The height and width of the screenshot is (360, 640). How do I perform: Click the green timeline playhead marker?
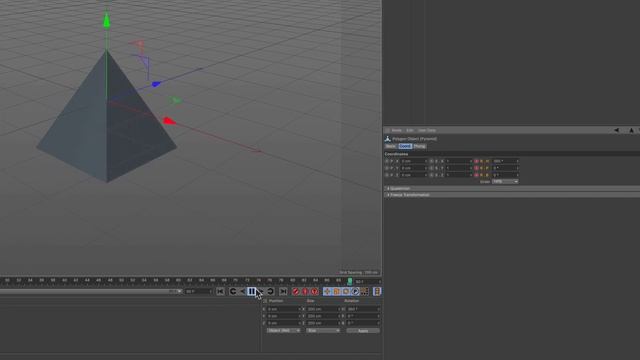tap(350, 281)
